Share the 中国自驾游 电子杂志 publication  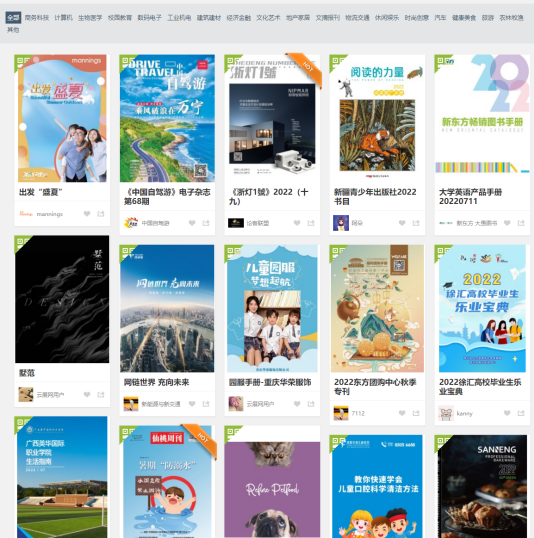tap(206, 223)
